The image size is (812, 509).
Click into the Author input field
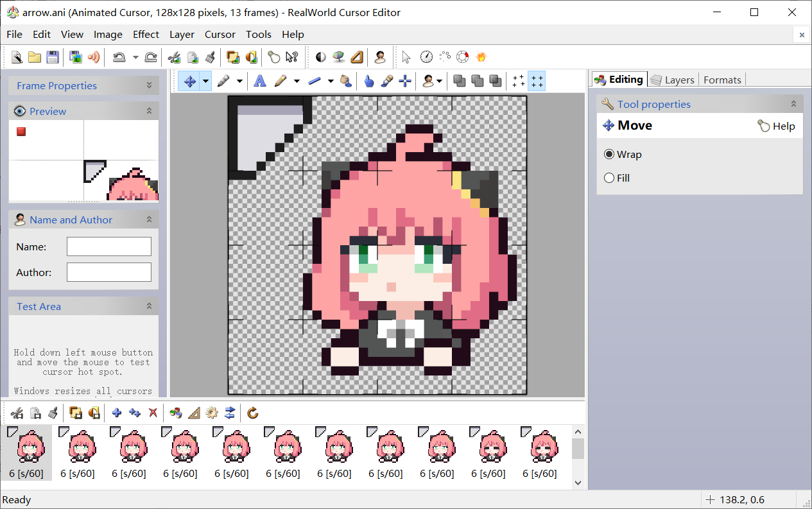[109, 272]
